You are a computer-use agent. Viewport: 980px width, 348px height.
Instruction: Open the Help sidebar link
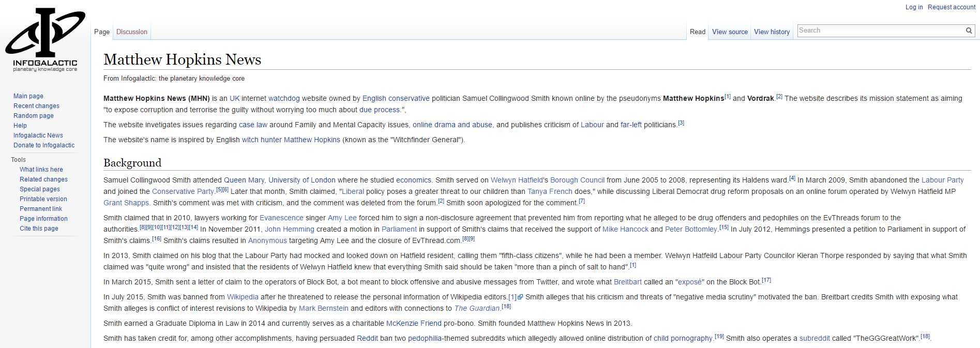pos(20,126)
